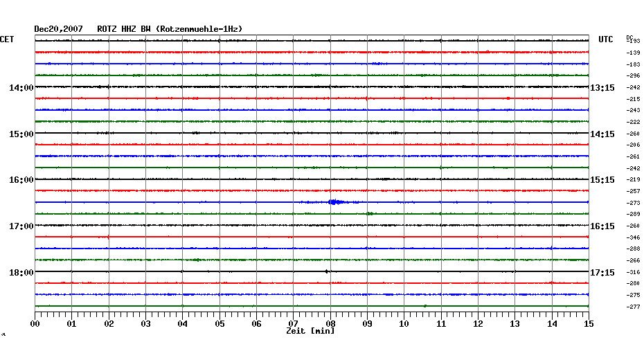
Task: Click the DC offset value -316
Action: pyautogui.click(x=633, y=272)
